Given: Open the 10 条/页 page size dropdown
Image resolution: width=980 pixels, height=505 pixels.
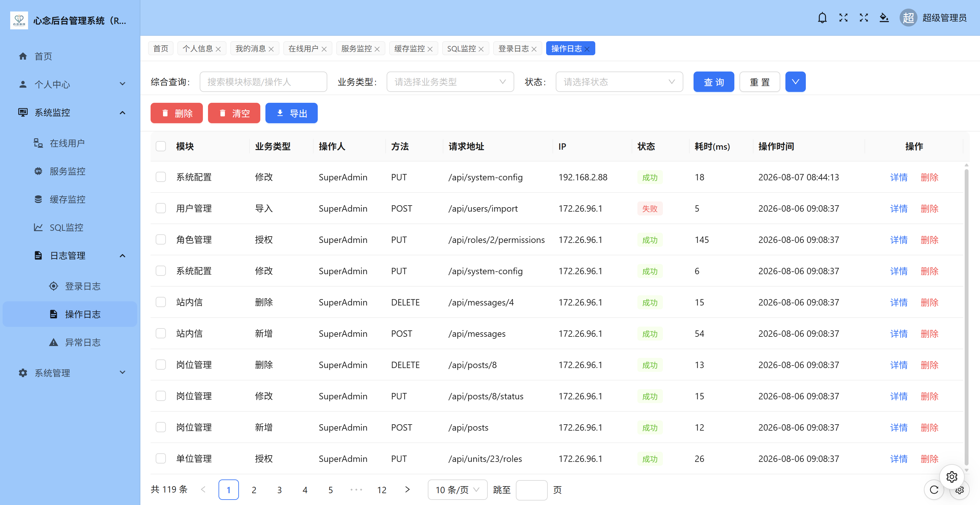Looking at the screenshot, I should click(457, 490).
